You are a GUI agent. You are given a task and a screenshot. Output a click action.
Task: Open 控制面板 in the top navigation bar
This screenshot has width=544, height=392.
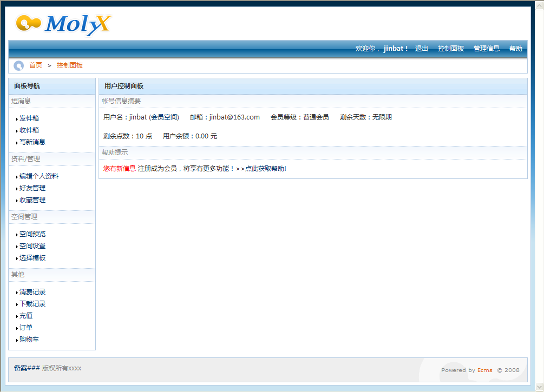(x=450, y=49)
